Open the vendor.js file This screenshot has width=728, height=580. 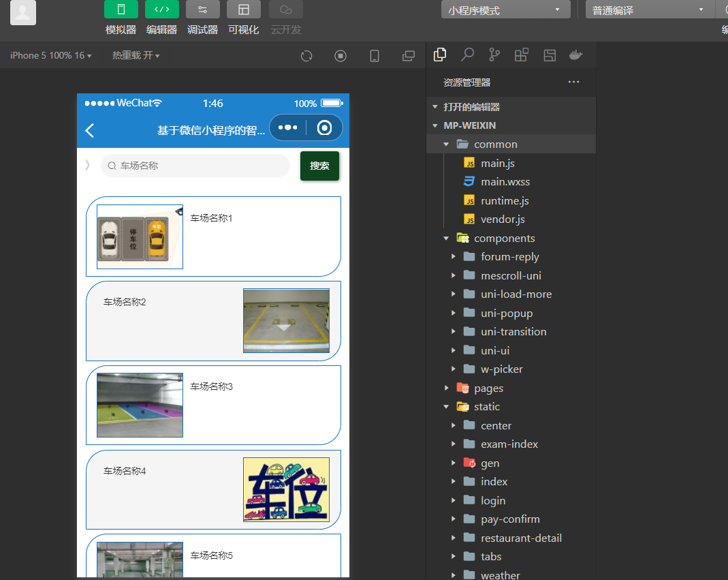coord(511,219)
